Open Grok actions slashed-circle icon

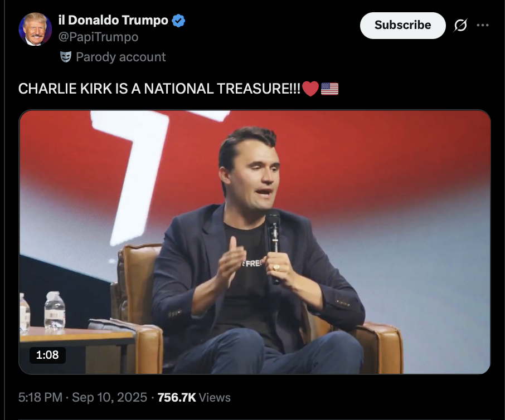coord(460,25)
